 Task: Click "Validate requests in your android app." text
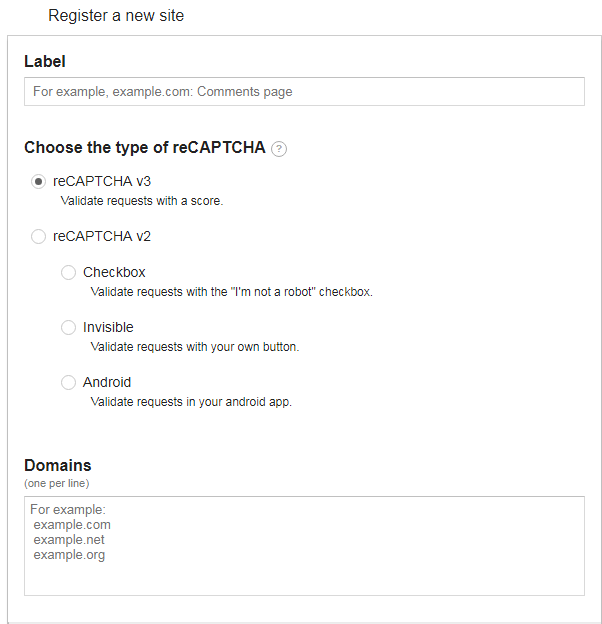click(x=191, y=402)
